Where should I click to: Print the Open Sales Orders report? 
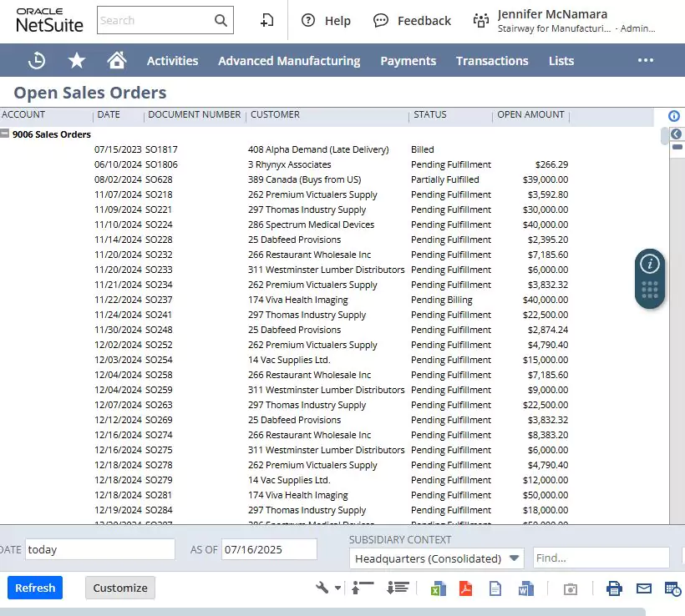point(614,588)
